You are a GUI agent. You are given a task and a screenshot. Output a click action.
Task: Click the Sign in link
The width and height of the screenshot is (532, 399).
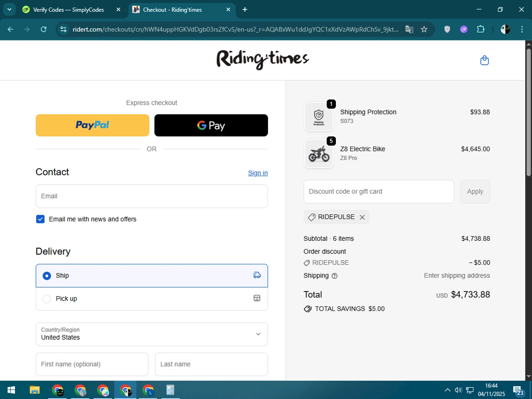pos(258,173)
